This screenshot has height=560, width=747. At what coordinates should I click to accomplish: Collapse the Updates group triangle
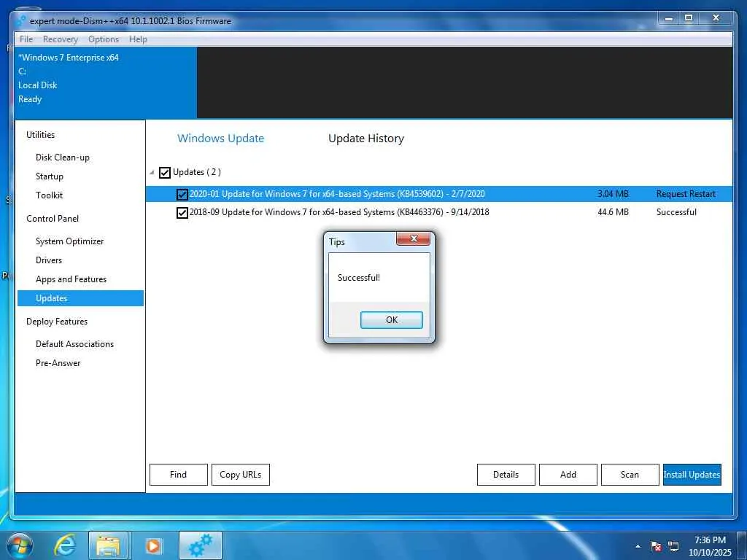(152, 172)
